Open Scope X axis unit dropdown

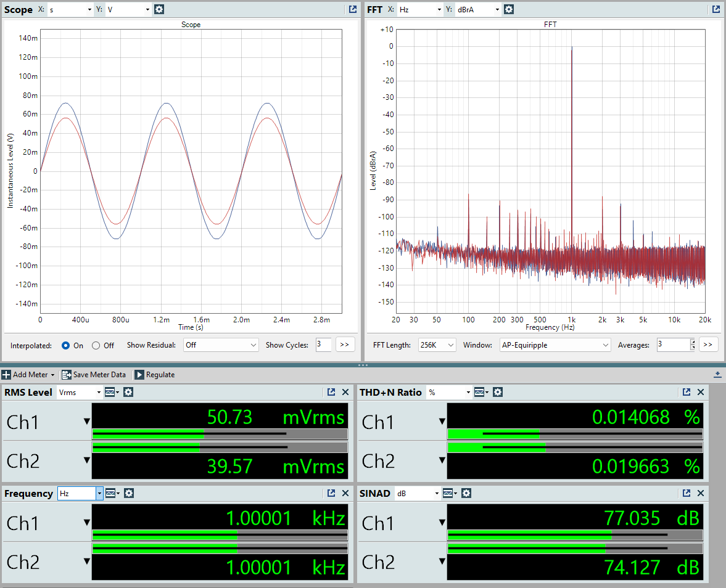(70, 9)
